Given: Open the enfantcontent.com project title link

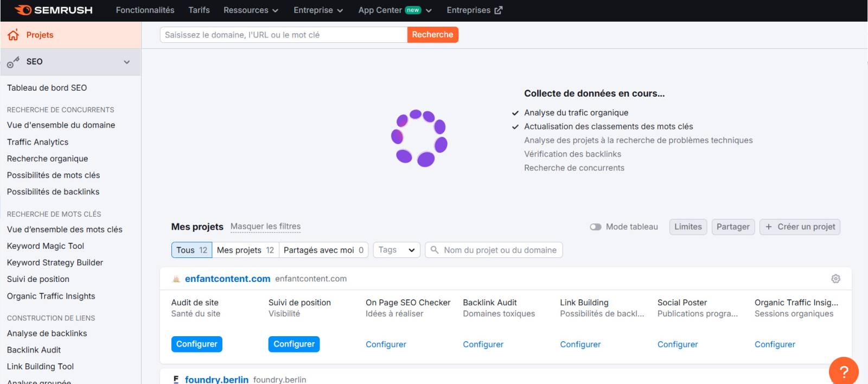Looking at the screenshot, I should tap(227, 279).
